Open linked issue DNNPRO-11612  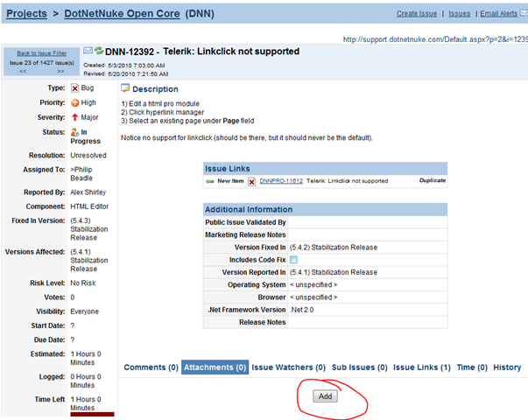click(281, 181)
